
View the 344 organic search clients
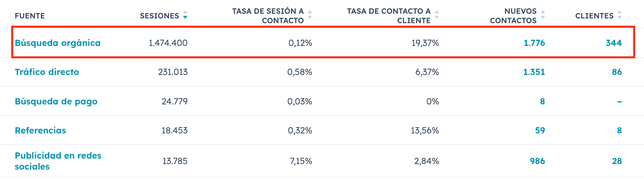click(x=613, y=43)
